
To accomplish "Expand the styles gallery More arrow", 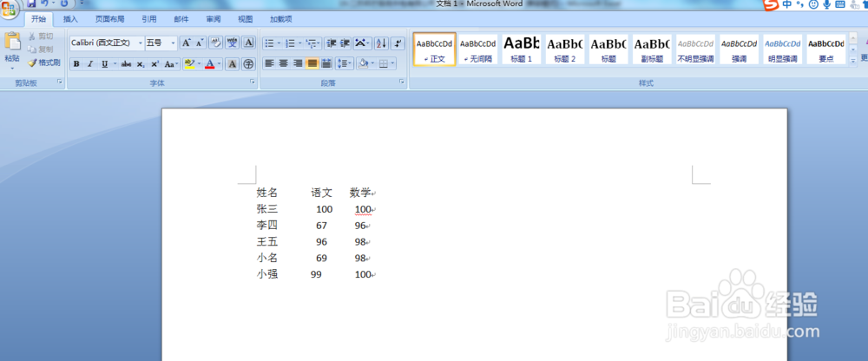I will (x=853, y=61).
